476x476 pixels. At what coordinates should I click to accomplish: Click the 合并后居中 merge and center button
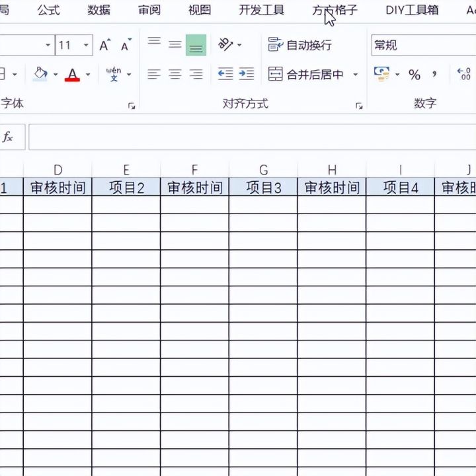[x=306, y=74]
